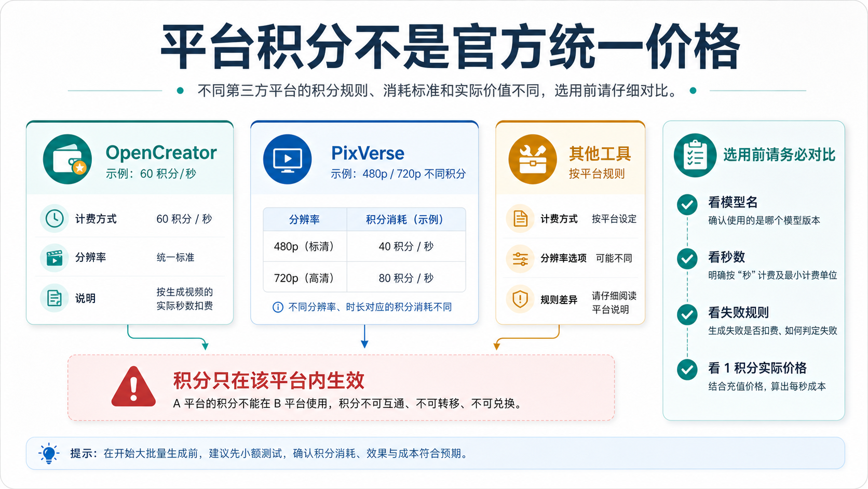Click the tip text starting with 在开始大批量生成前

(x=287, y=454)
